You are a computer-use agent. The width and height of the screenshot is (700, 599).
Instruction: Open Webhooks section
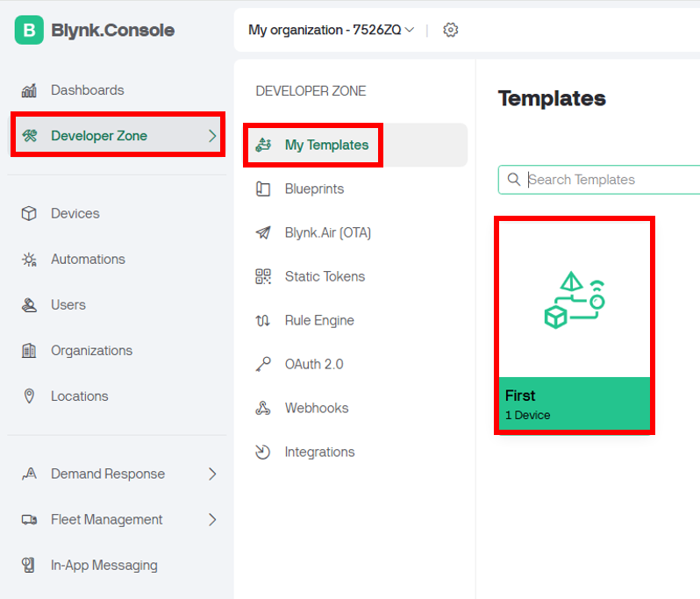[355, 408]
